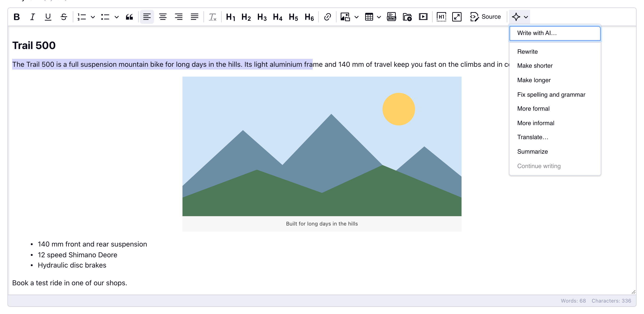Viewport: 644px width, 314px height.
Task: Align text to the right
Action: tap(178, 17)
